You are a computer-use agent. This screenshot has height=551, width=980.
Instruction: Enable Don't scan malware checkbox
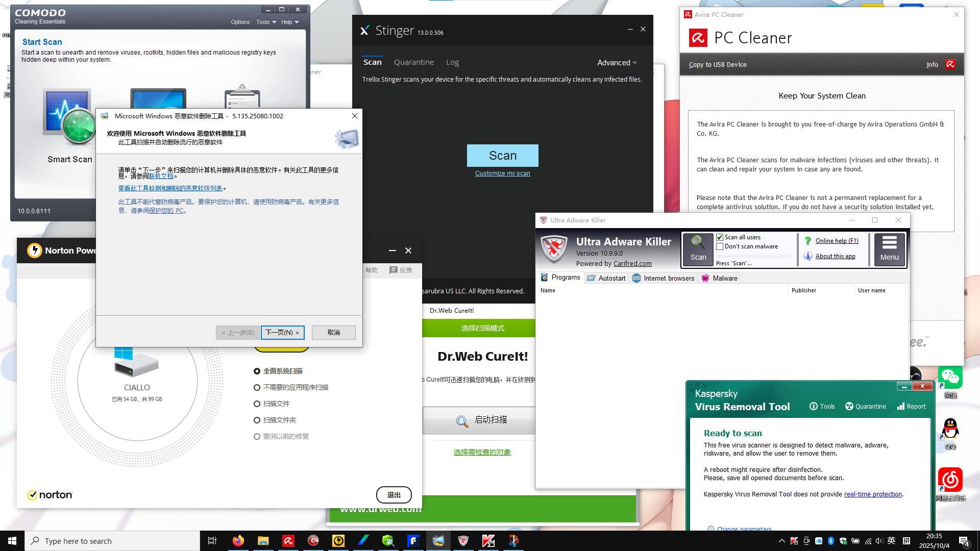pyautogui.click(x=720, y=246)
